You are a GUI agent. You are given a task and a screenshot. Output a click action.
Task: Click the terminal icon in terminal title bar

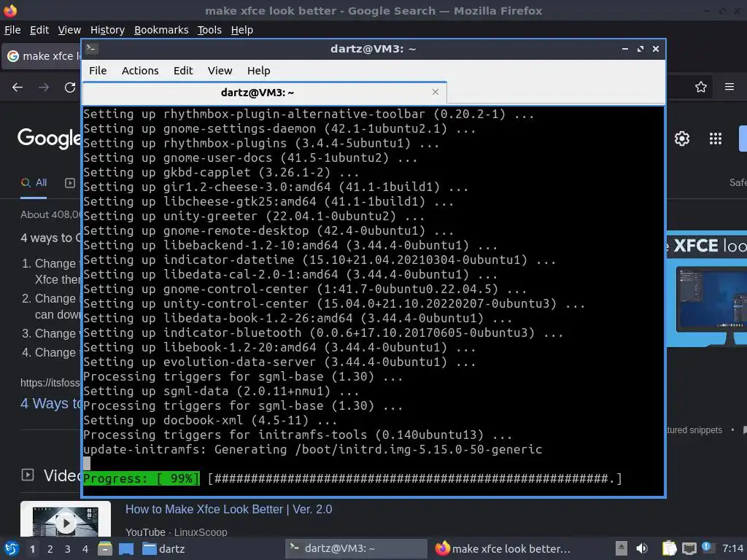pos(91,49)
